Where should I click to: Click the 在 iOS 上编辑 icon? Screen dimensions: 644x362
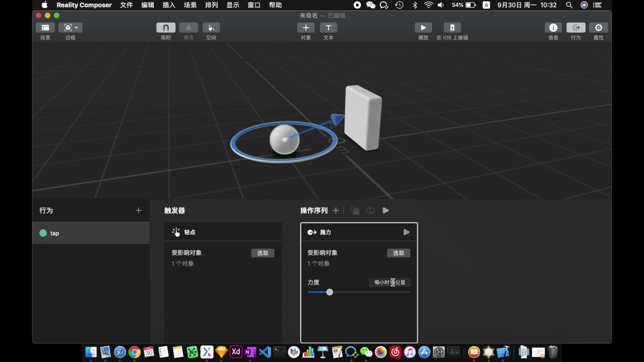(452, 27)
